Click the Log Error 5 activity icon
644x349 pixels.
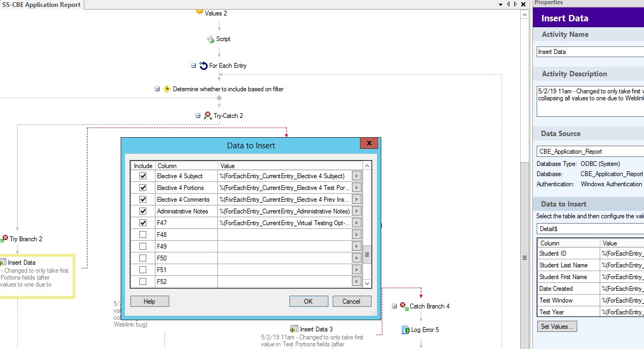pos(405,330)
